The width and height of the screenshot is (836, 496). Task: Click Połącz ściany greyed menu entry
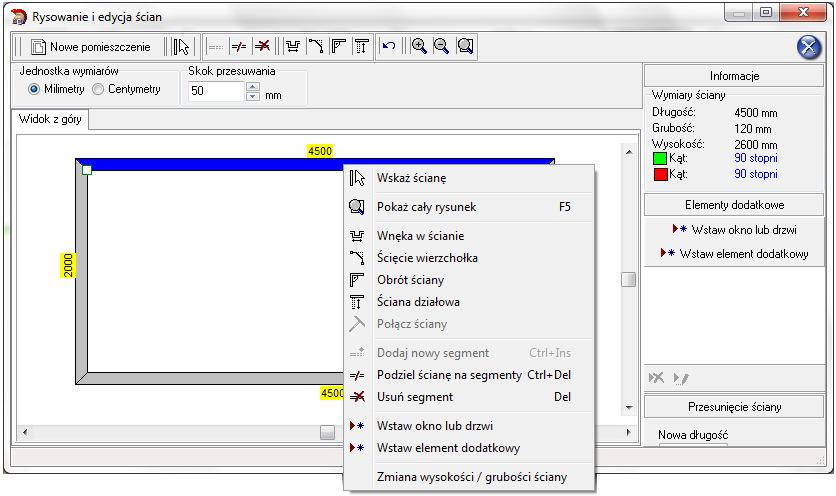(469, 324)
